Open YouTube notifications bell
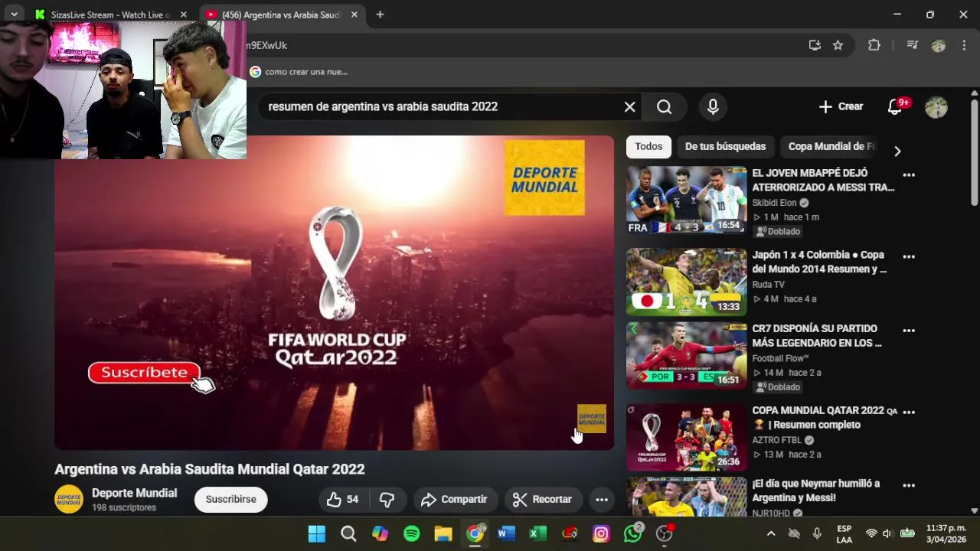 (x=895, y=107)
